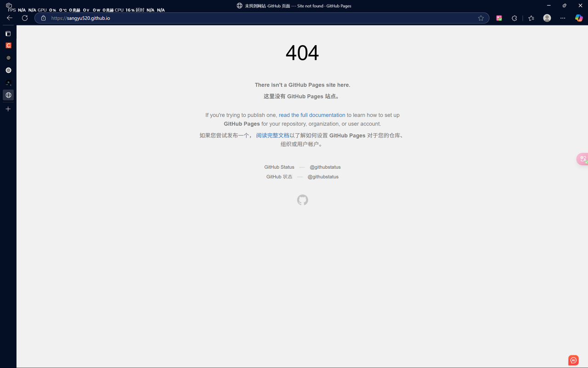Click the '这里没有 GitHub Pages 站点。' text
588x368 pixels.
tap(302, 96)
